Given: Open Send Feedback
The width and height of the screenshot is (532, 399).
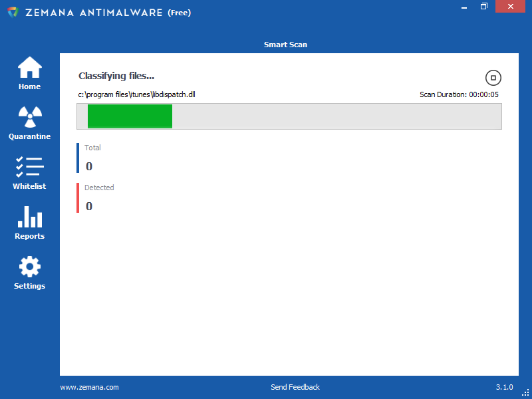Looking at the screenshot, I should point(295,387).
